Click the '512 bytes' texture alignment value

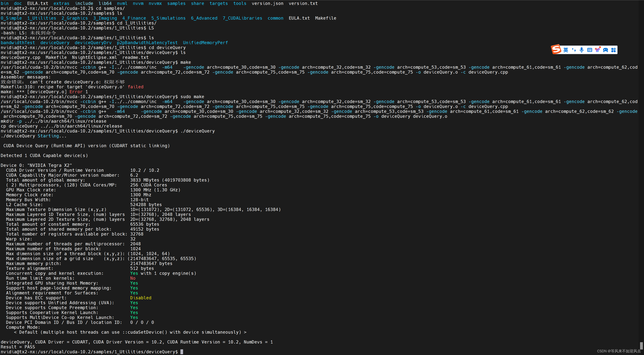click(x=142, y=269)
